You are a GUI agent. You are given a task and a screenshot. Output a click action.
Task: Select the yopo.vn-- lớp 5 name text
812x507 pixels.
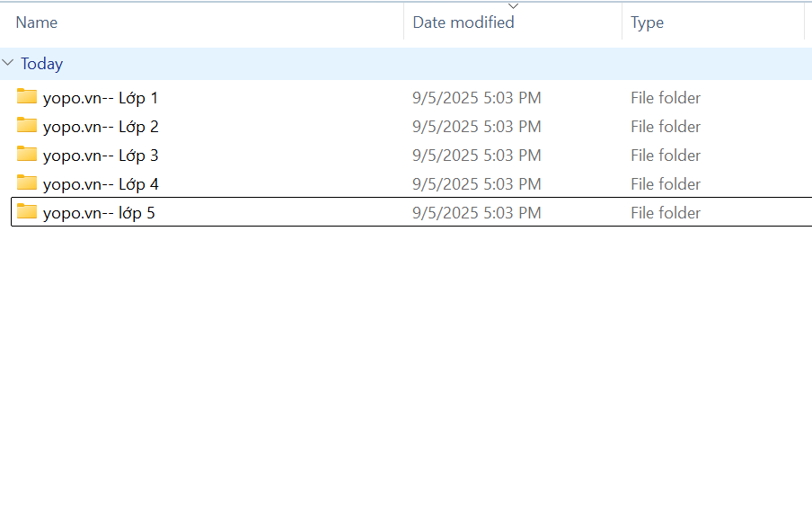pos(99,213)
